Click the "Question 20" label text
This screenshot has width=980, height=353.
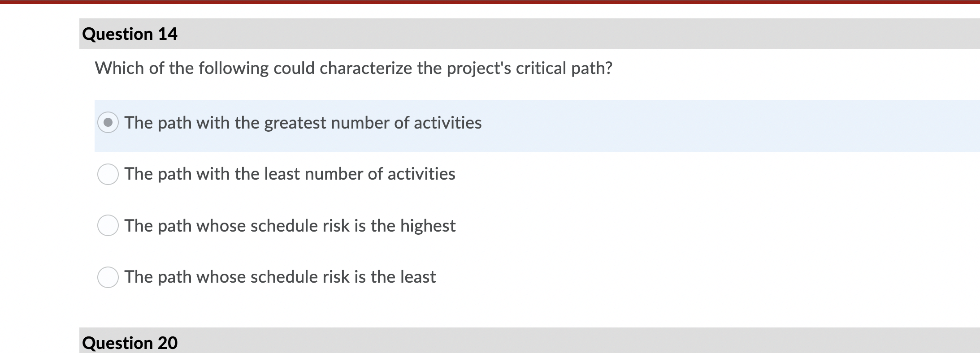(x=129, y=342)
